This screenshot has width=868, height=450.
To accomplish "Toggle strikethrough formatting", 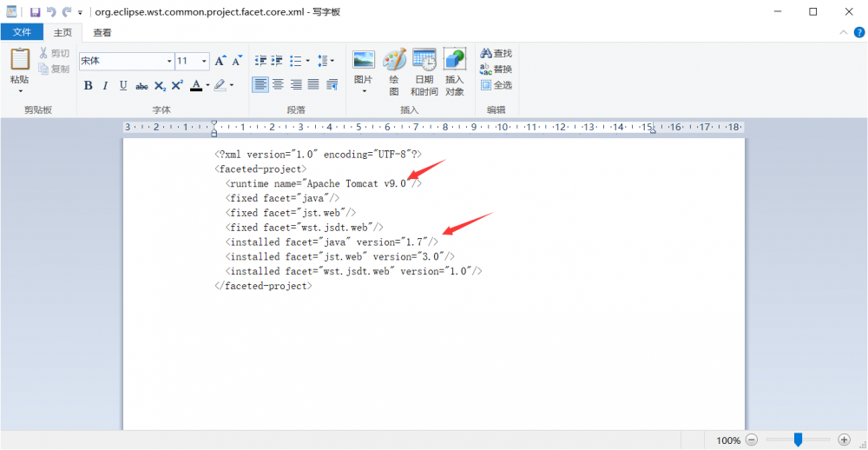I will [141, 86].
